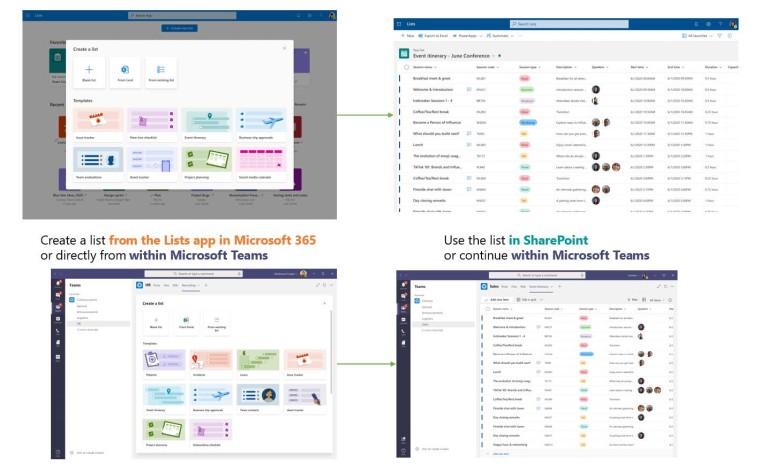The height and width of the screenshot is (471, 760).
Task: Open the Recruiting tab in HR channel
Action: click(x=189, y=285)
